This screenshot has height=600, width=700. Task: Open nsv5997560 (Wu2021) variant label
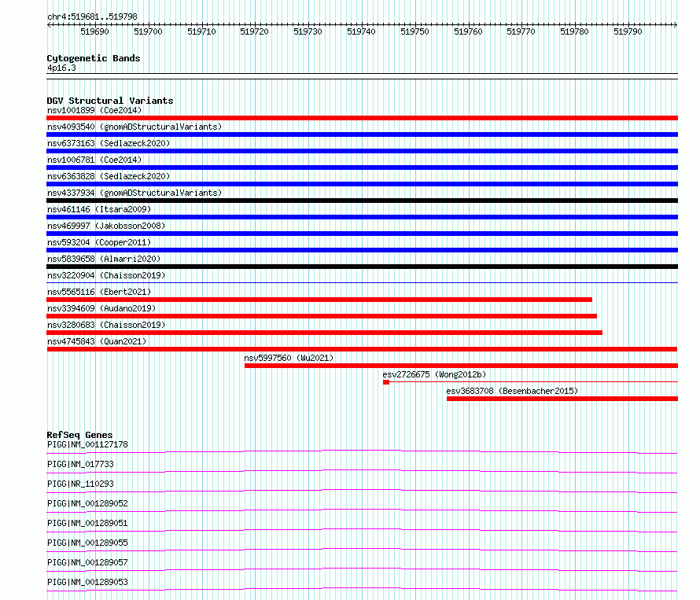click(x=289, y=358)
